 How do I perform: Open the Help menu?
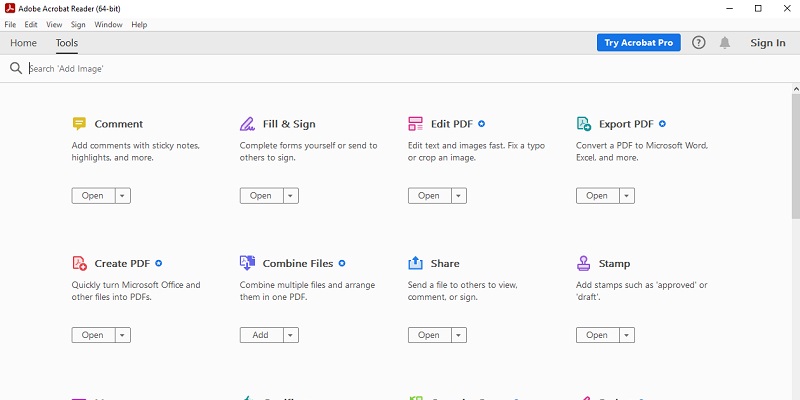[139, 24]
